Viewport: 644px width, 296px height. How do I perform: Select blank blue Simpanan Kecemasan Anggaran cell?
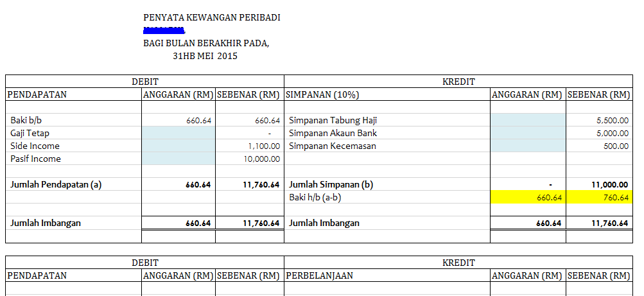[528, 146]
